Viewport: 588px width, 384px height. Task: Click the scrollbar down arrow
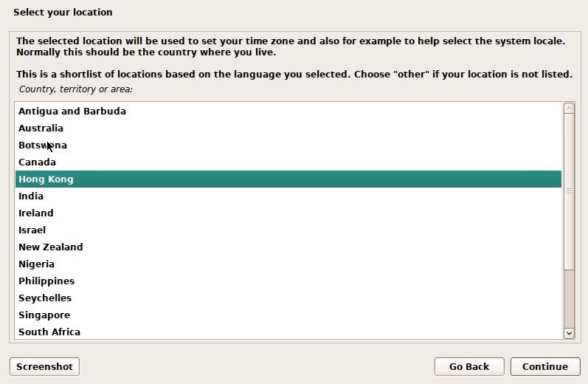pyautogui.click(x=569, y=334)
